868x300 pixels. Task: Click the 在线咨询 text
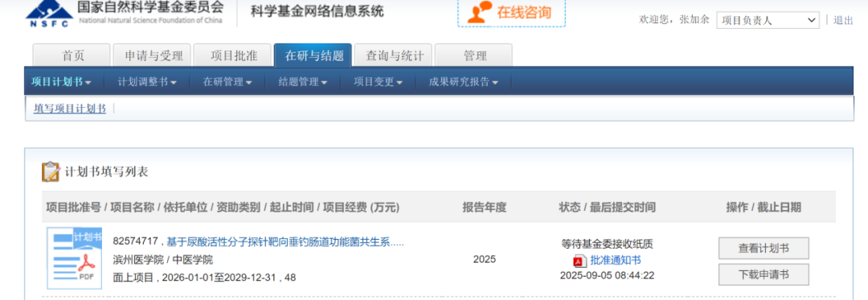point(524,13)
